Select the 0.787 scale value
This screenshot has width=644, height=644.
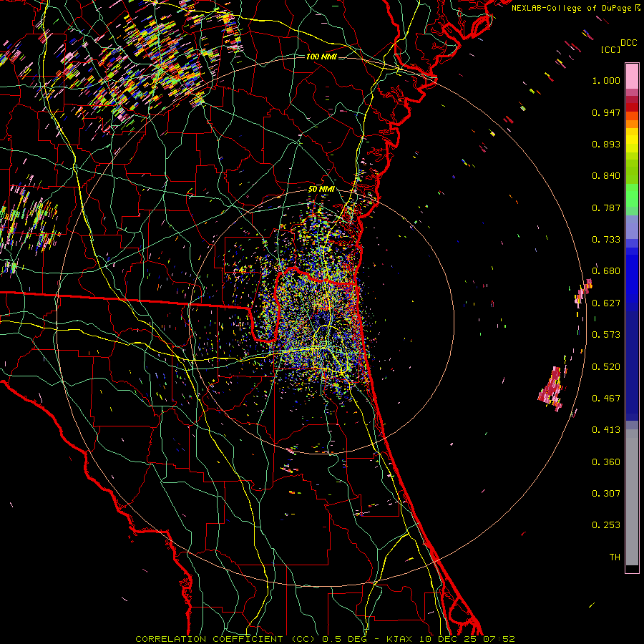pyautogui.click(x=606, y=208)
